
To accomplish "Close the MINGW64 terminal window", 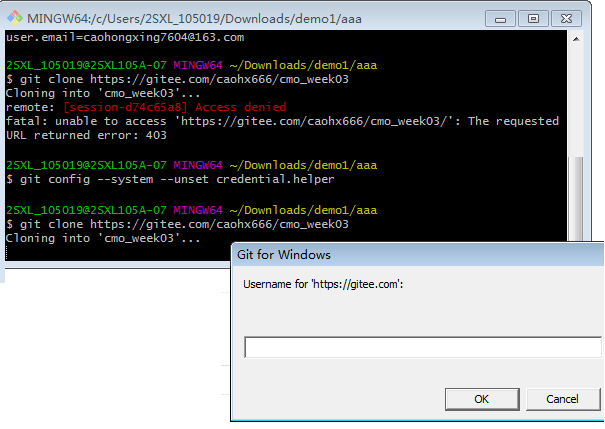I will (x=566, y=19).
